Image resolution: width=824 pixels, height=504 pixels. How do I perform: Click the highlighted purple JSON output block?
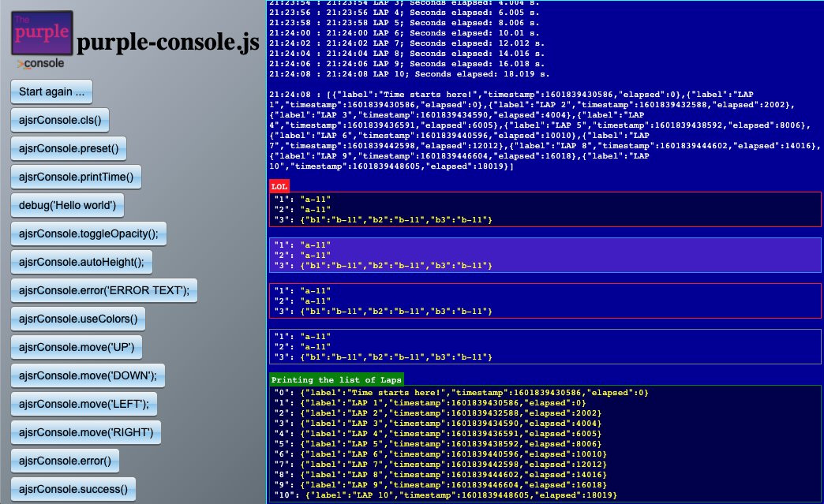[545, 255]
